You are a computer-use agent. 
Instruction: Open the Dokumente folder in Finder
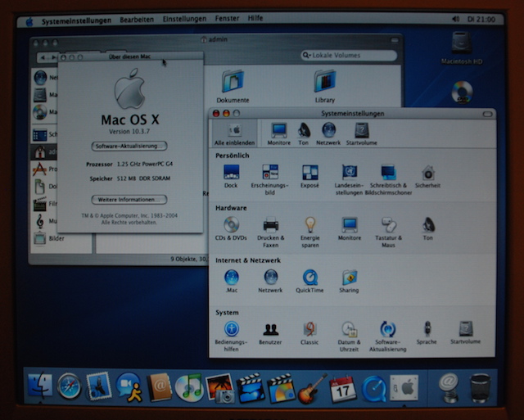[233, 86]
